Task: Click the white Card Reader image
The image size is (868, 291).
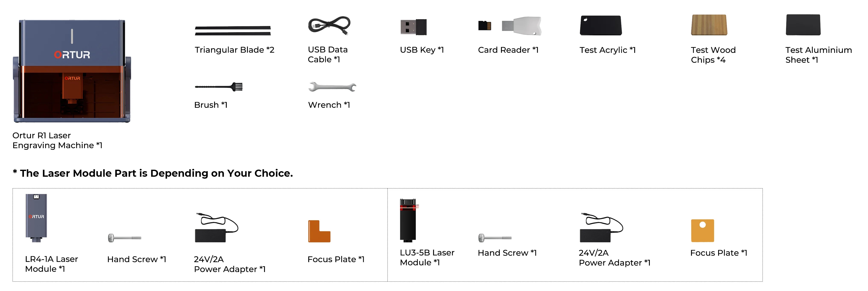Action: coord(521,26)
